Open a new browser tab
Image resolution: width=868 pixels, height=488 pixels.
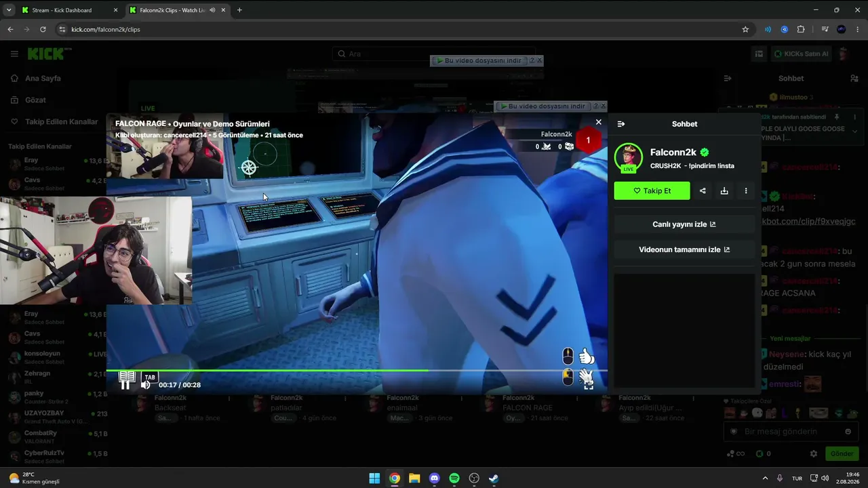click(x=239, y=10)
